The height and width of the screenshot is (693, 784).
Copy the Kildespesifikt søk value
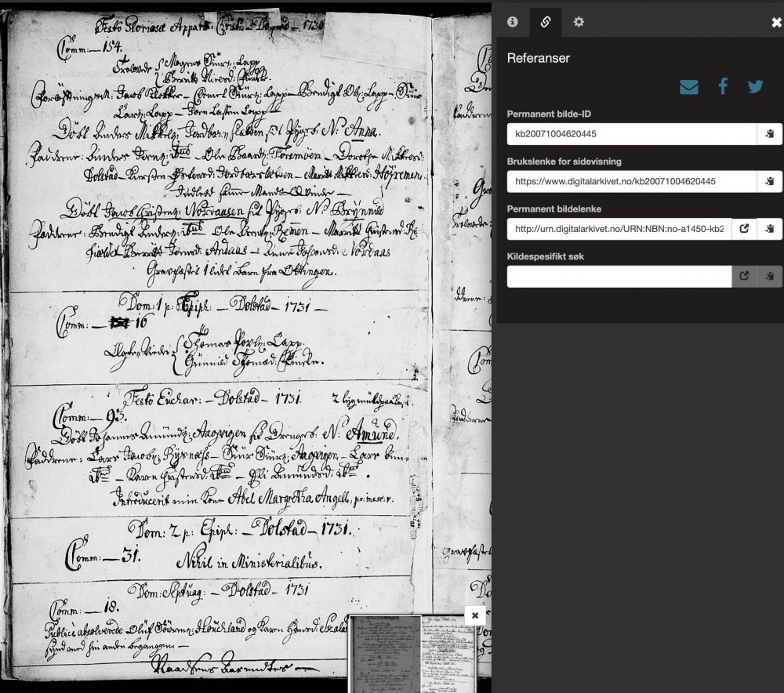pyautogui.click(x=769, y=277)
